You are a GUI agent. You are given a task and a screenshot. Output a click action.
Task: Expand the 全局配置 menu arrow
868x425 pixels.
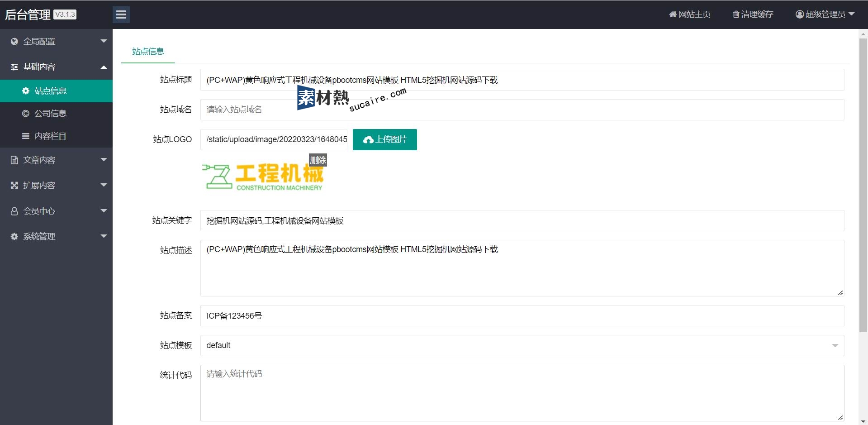tap(104, 41)
